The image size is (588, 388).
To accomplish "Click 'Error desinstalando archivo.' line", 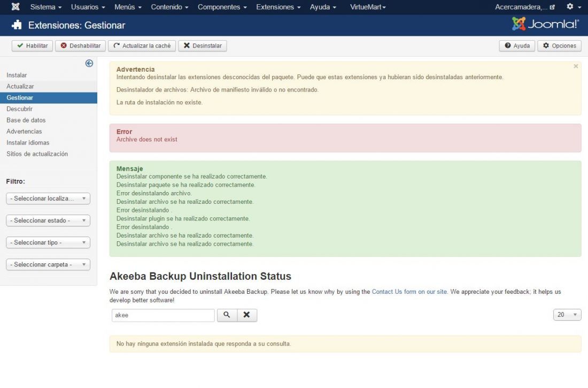I will click(x=154, y=193).
